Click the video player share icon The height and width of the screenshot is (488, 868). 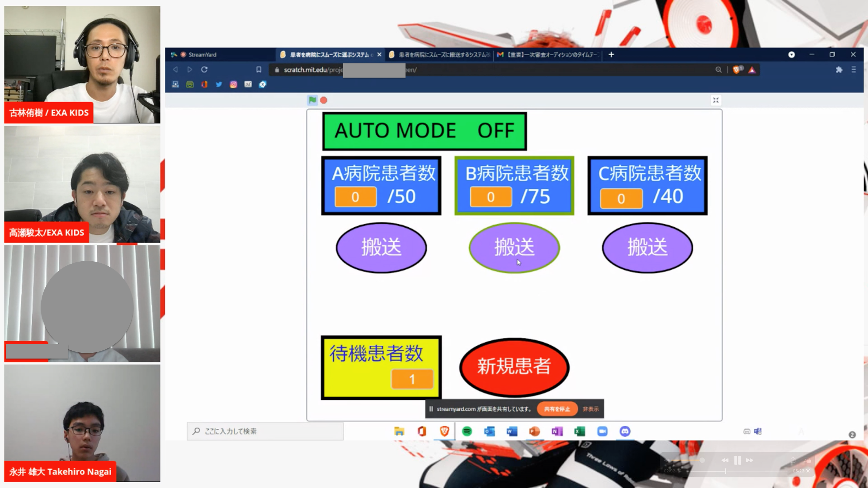pyautogui.click(x=793, y=460)
